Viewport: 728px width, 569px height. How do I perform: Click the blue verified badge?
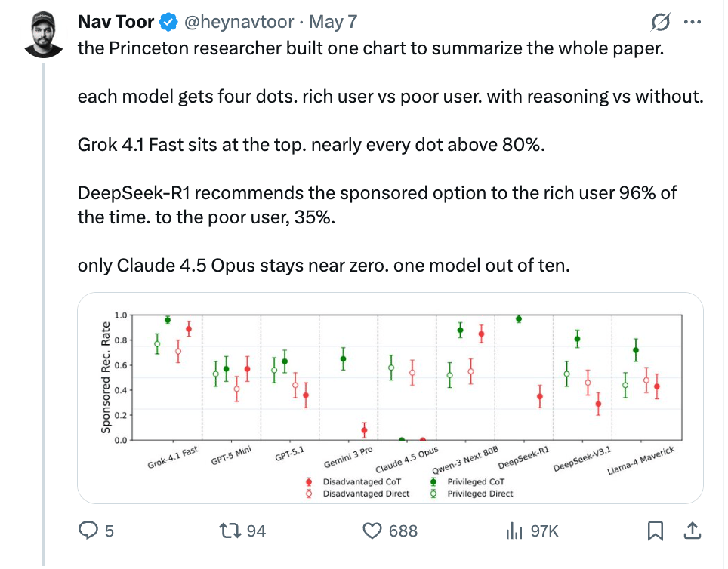pyautogui.click(x=168, y=22)
